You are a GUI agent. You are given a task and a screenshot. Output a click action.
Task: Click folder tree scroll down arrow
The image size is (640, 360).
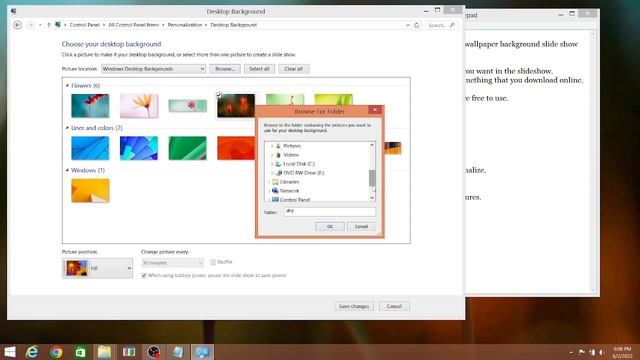pos(372,198)
